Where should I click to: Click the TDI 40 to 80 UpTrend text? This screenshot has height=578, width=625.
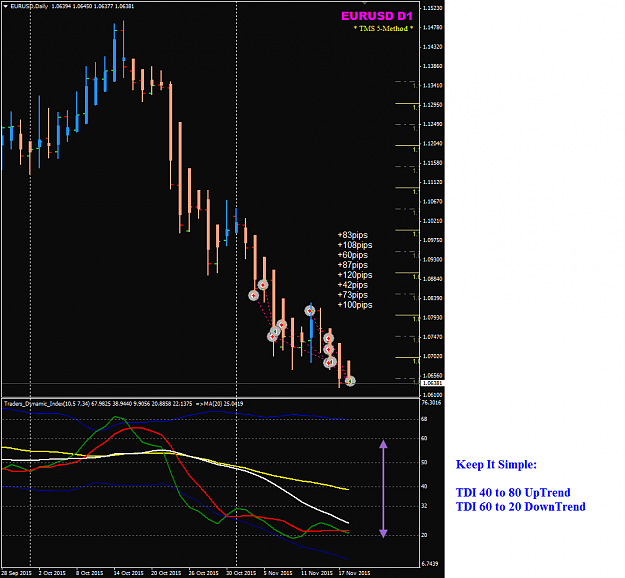coord(513,493)
